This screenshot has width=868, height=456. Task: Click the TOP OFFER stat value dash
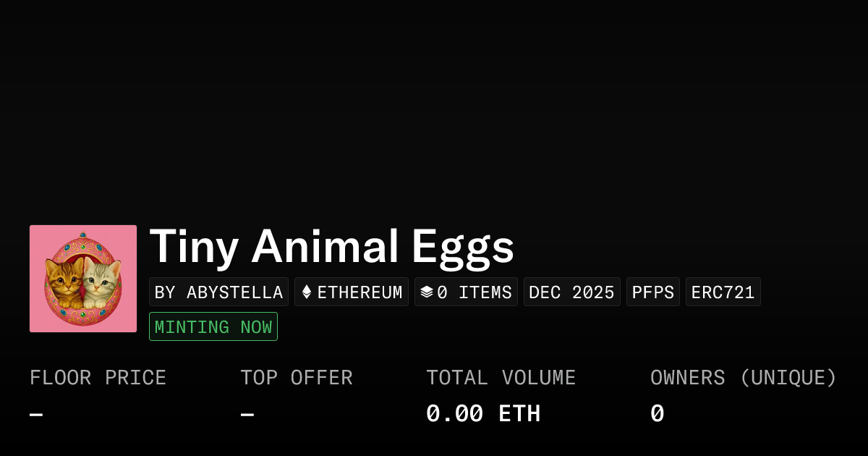coord(247,413)
